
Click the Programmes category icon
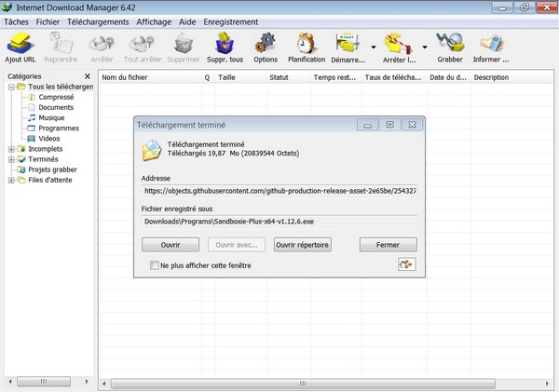(32, 128)
